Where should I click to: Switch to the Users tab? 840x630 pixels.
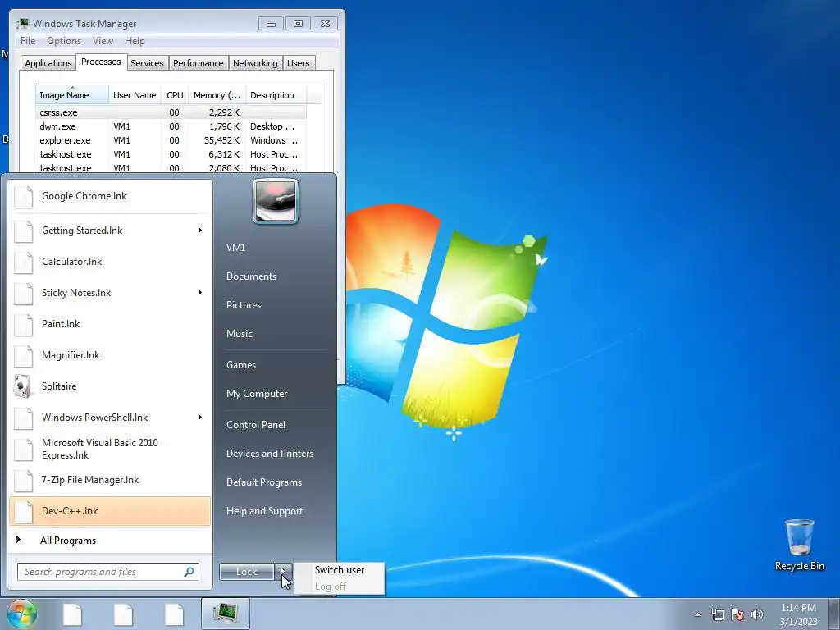click(298, 63)
